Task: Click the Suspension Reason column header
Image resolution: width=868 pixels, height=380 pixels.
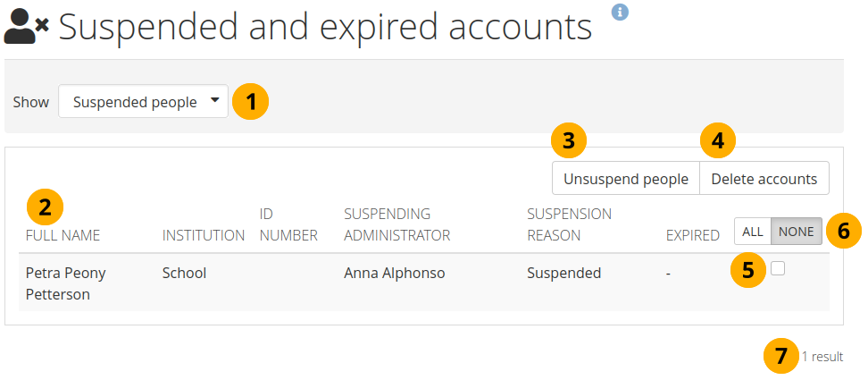Action: click(569, 225)
